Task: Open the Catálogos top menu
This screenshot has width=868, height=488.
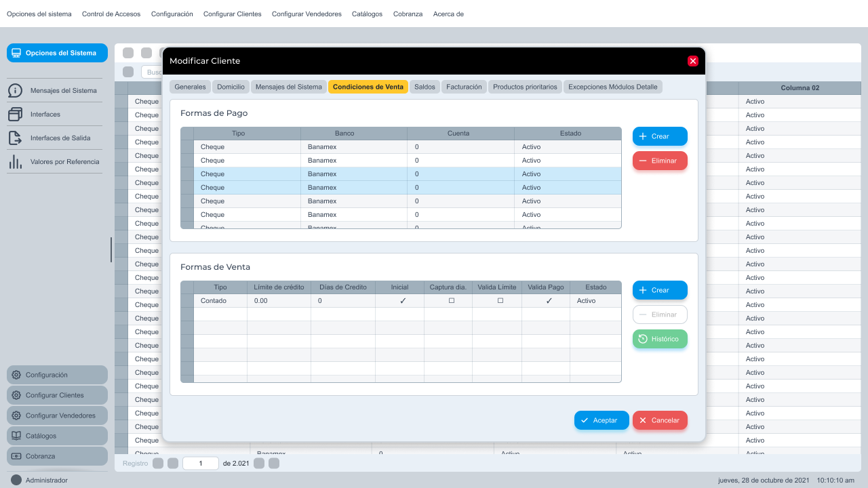Action: coord(367,14)
